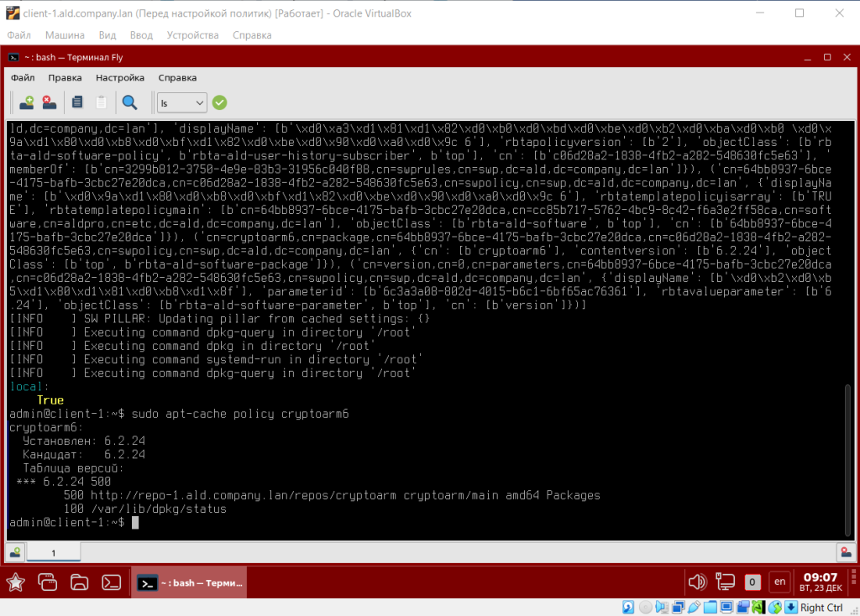Image resolution: width=860 pixels, height=616 pixels.
Task: Click the bash Терминал taskbar button
Action: point(189,582)
